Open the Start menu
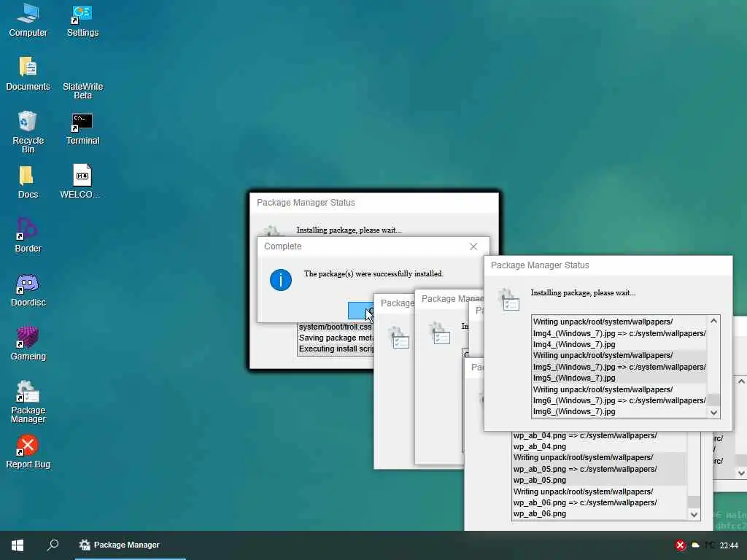This screenshot has width=747, height=560. pos(18,545)
